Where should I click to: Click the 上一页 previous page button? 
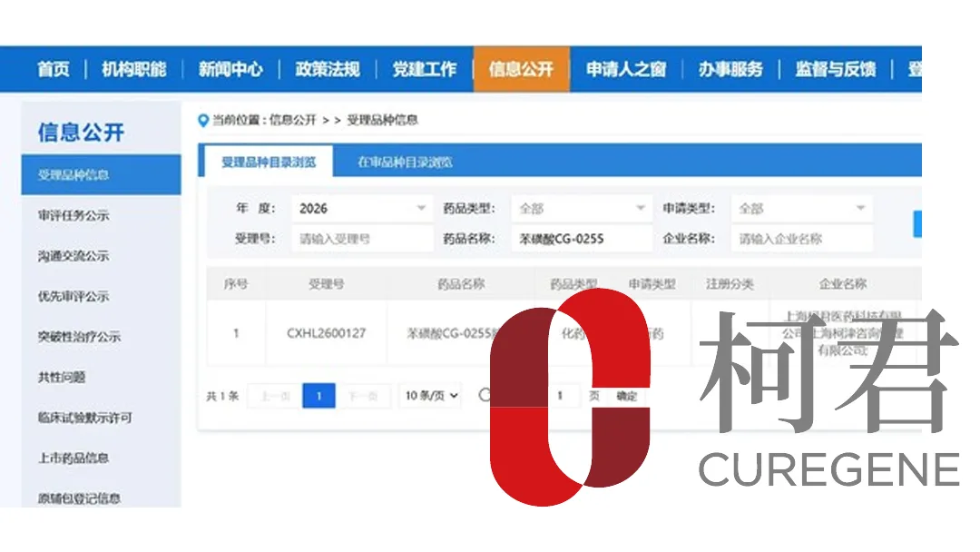coord(275,396)
